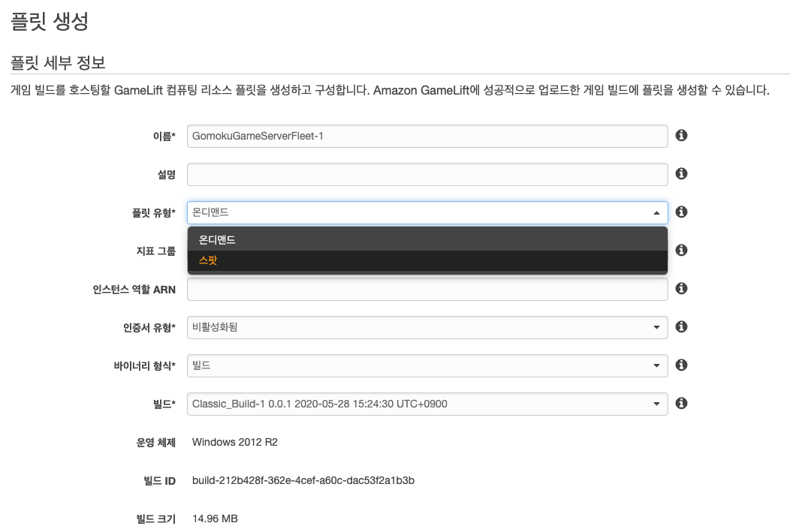The width and height of the screenshot is (790, 532).
Task: Click the 플릿 생성 page title
Action: (50, 21)
